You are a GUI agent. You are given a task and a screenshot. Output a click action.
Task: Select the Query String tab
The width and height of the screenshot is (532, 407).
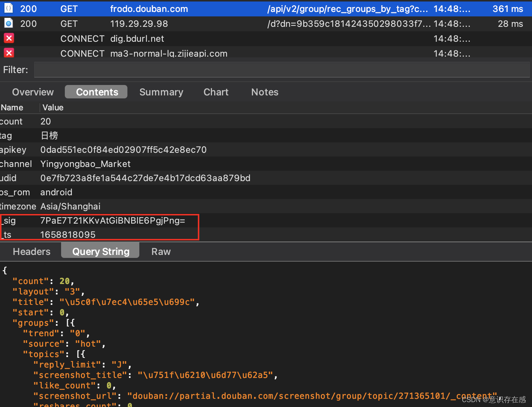101,251
